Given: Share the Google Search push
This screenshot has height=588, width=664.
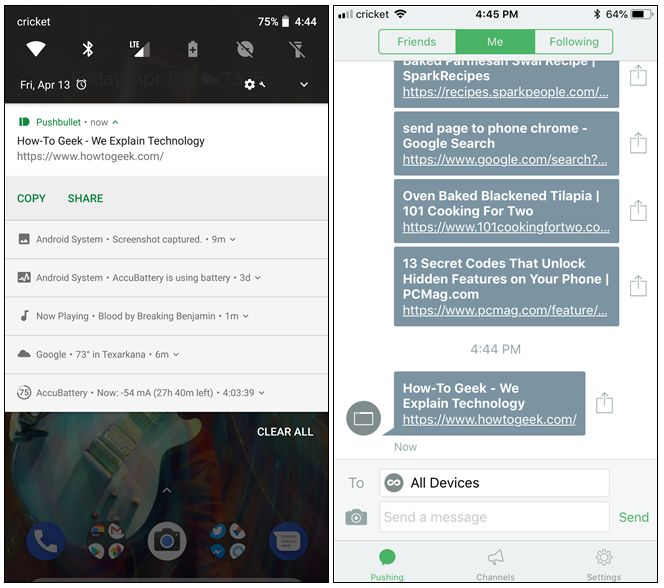Looking at the screenshot, I should (x=638, y=143).
